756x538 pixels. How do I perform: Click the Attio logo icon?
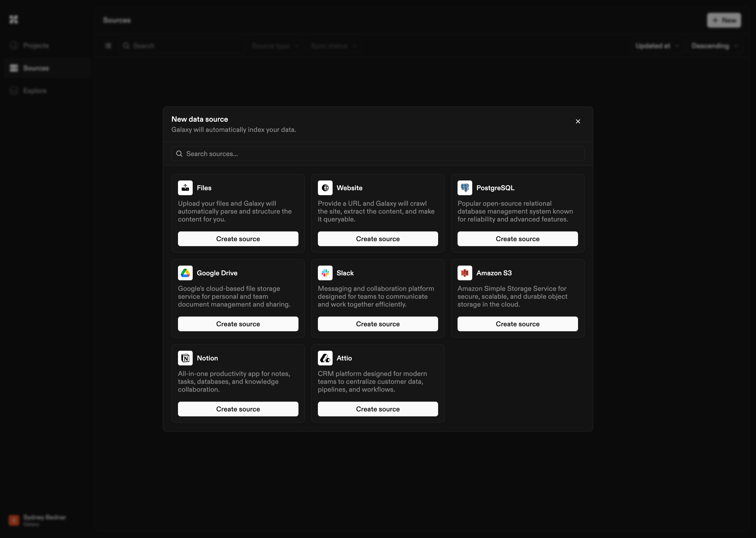(x=325, y=358)
